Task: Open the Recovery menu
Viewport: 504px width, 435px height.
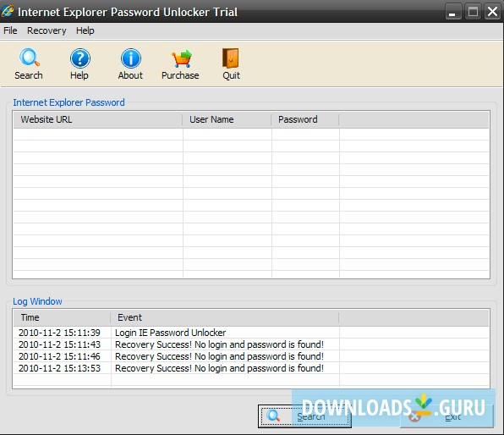Action: coord(47,30)
